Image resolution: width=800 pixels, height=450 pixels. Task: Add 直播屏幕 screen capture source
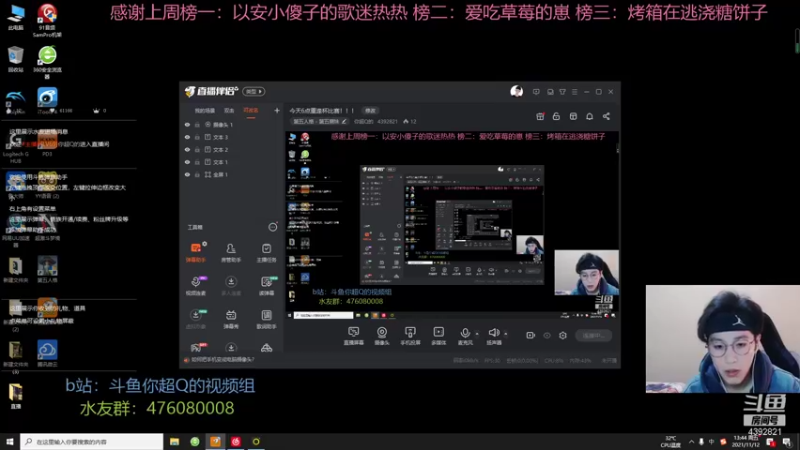(354, 336)
